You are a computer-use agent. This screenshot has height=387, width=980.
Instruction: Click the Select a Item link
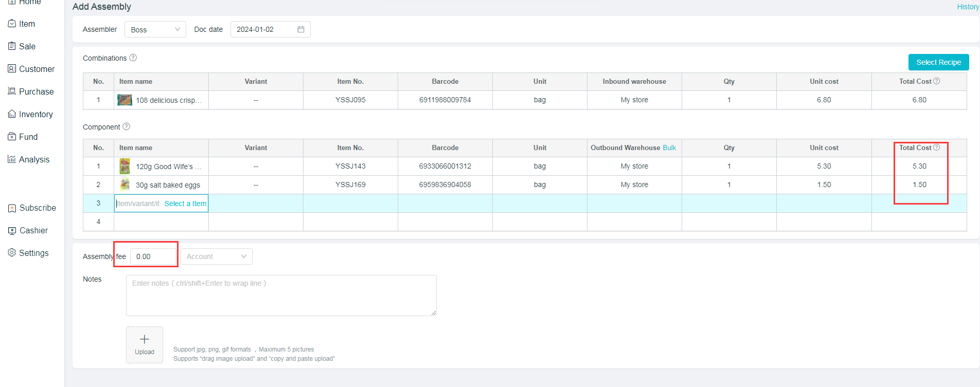[185, 204]
